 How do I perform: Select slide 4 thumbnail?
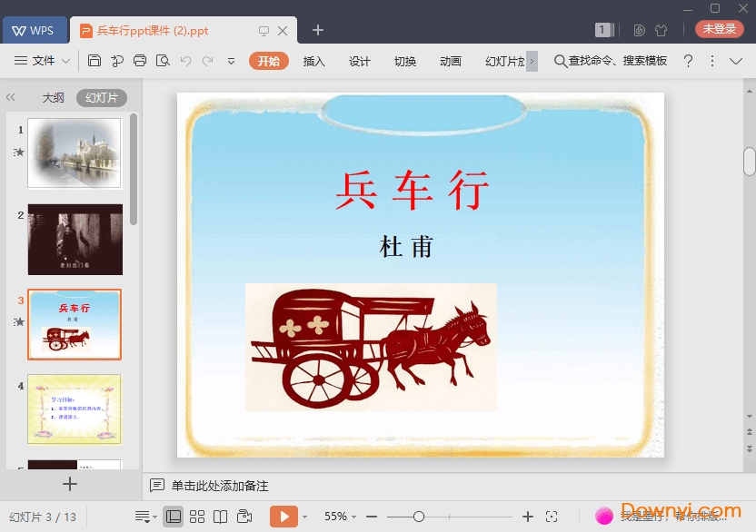tap(75, 409)
